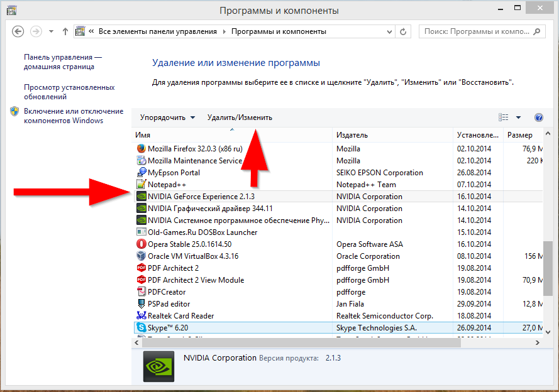Click the horizontal scrollbar thumb
This screenshot has width=559, height=392.
(x=301, y=342)
